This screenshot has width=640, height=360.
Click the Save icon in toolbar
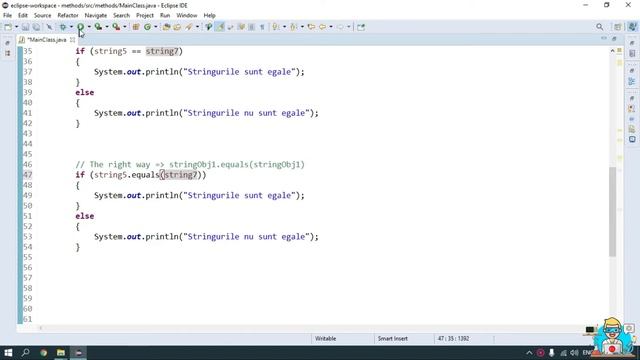(25, 27)
